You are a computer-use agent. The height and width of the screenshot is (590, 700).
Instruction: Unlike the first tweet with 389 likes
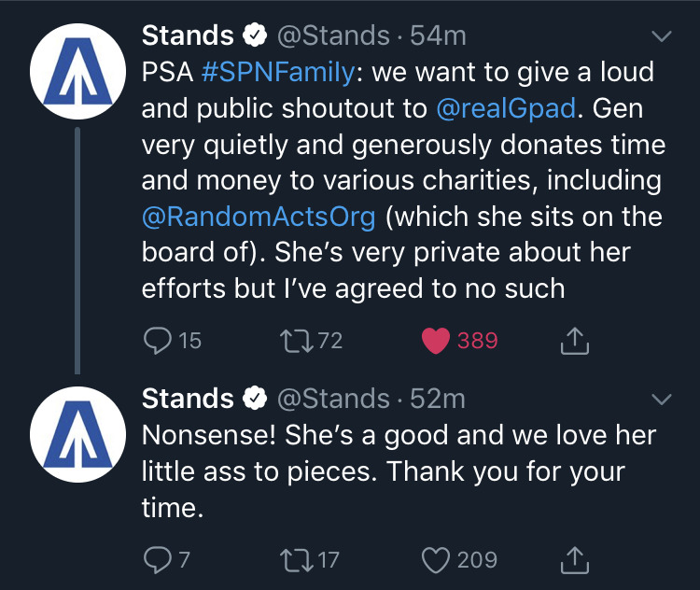(436, 342)
